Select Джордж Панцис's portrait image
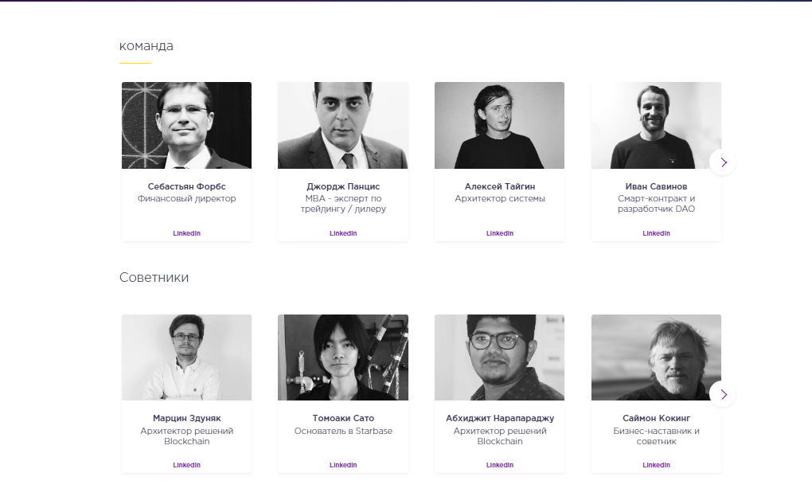812x504 pixels. [x=343, y=125]
